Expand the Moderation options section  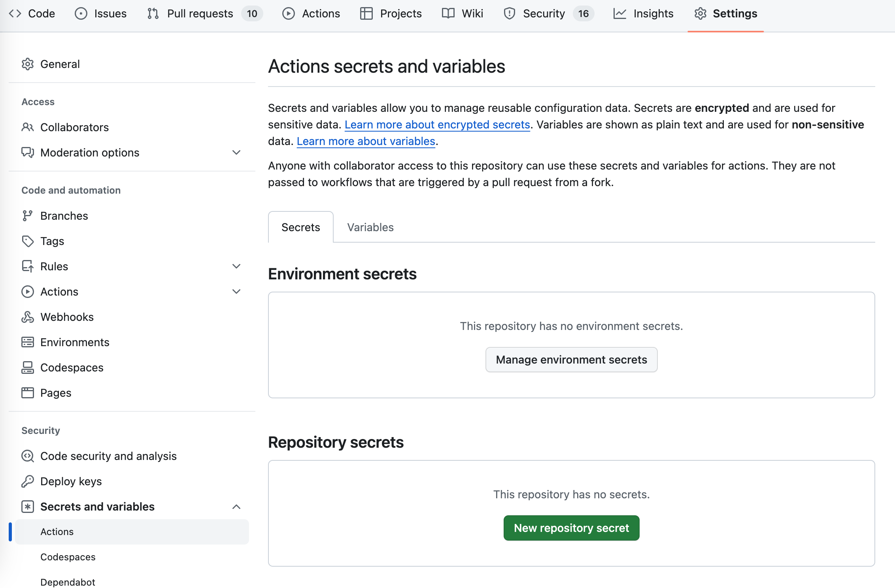[236, 153]
